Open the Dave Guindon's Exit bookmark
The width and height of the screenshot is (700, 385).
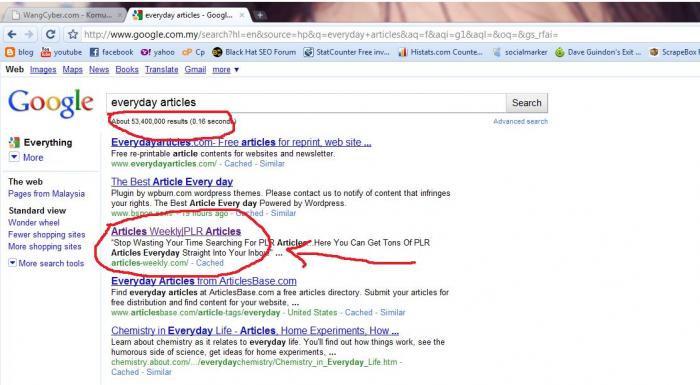pos(598,52)
